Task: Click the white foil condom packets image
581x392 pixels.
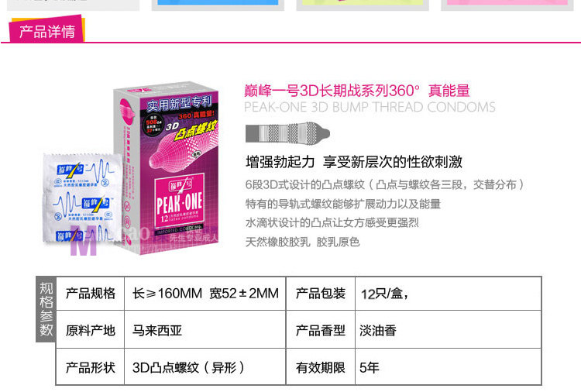Action: click(82, 198)
